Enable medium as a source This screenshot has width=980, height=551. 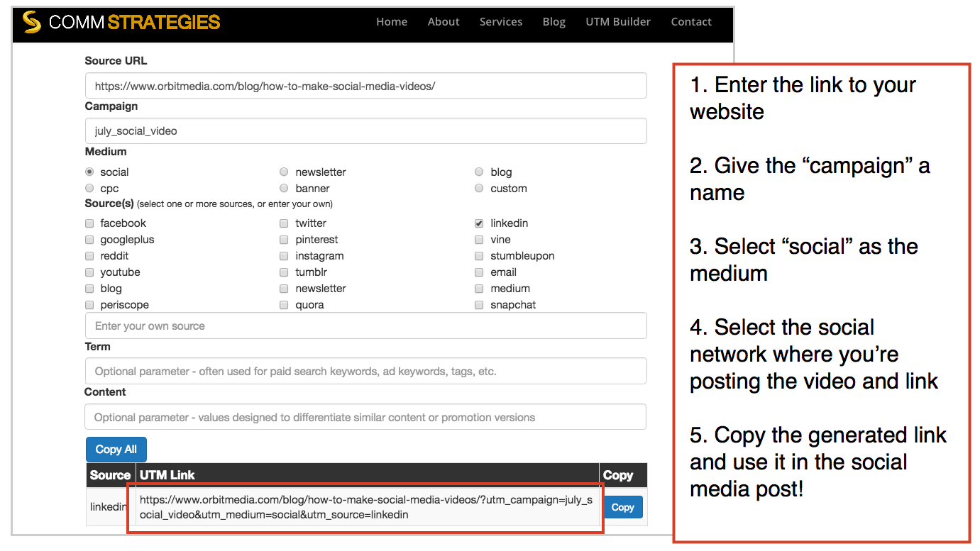tap(479, 289)
